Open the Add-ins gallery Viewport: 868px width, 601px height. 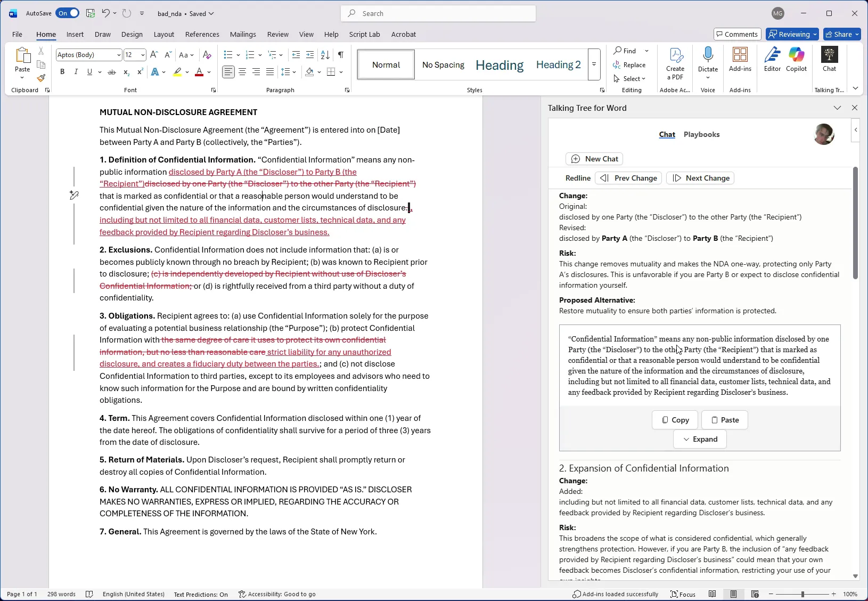pyautogui.click(x=740, y=59)
